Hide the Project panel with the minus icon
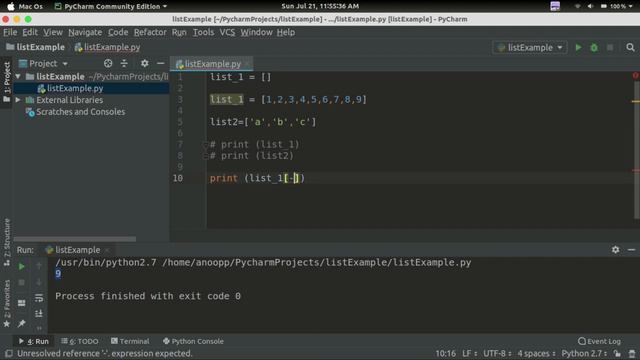The height and width of the screenshot is (360, 640). pyautogui.click(x=160, y=63)
